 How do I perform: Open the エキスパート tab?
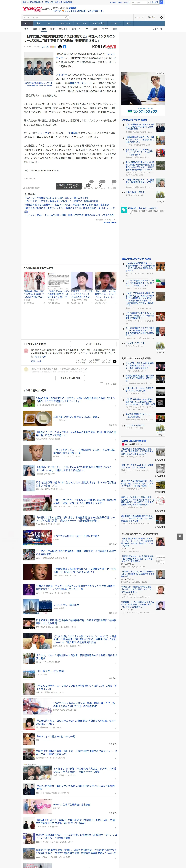click(x=64, y=24)
